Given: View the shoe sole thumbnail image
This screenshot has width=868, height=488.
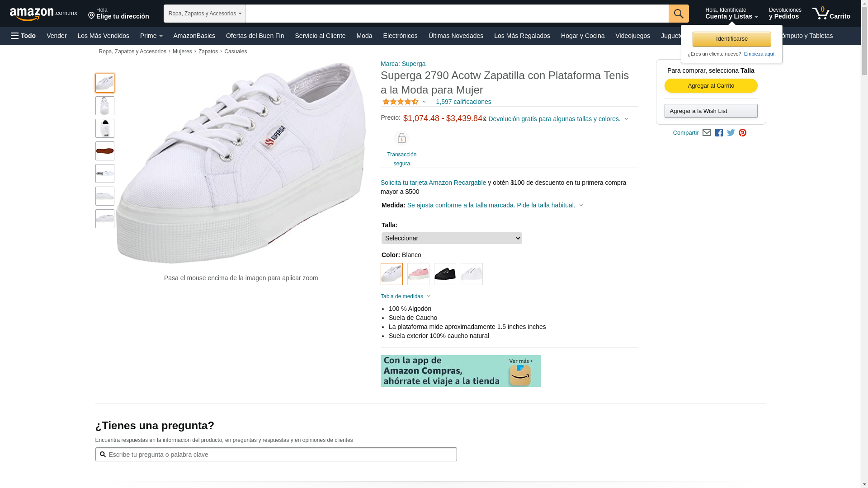Looking at the screenshot, I should [105, 151].
